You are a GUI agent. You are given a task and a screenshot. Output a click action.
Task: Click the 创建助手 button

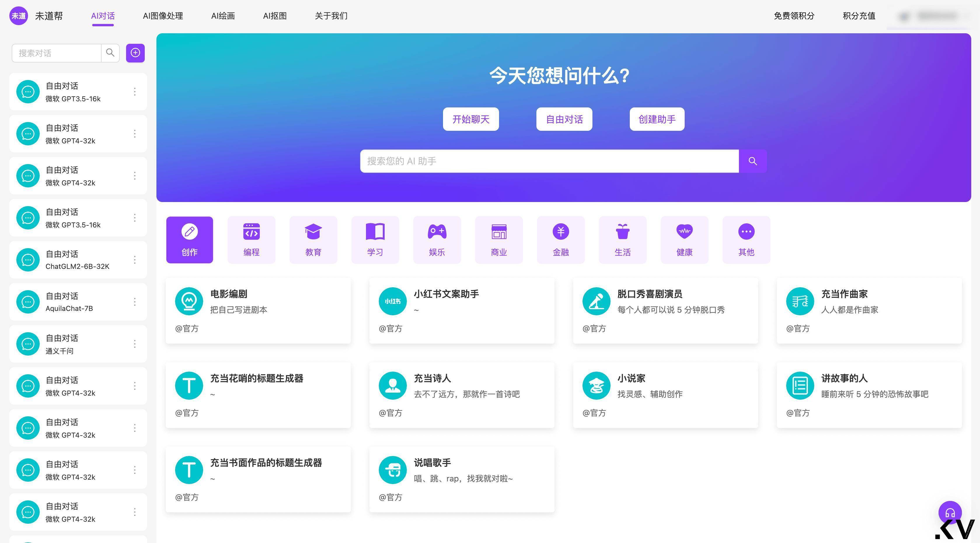coord(657,119)
